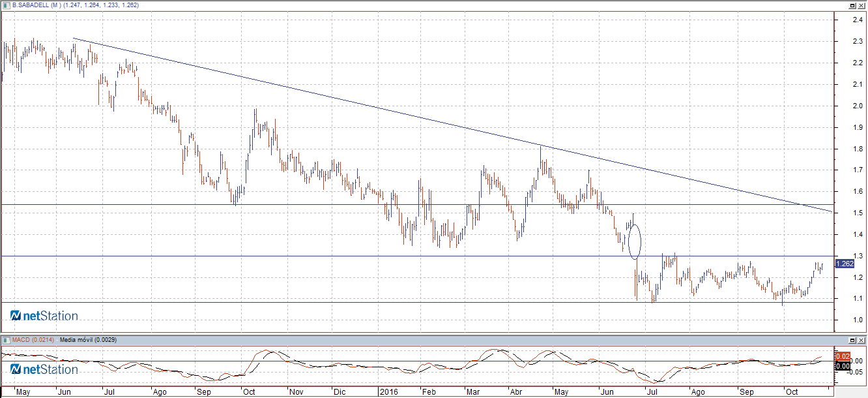Click the Abr label on time axis
Image resolution: width=868 pixels, height=398 pixels.
pos(517,393)
